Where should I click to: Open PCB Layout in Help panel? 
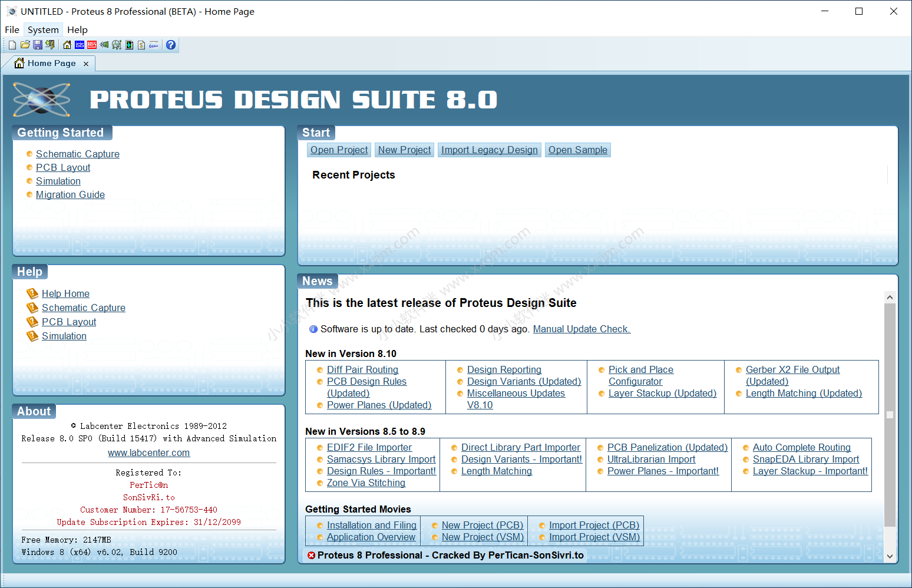pos(69,322)
